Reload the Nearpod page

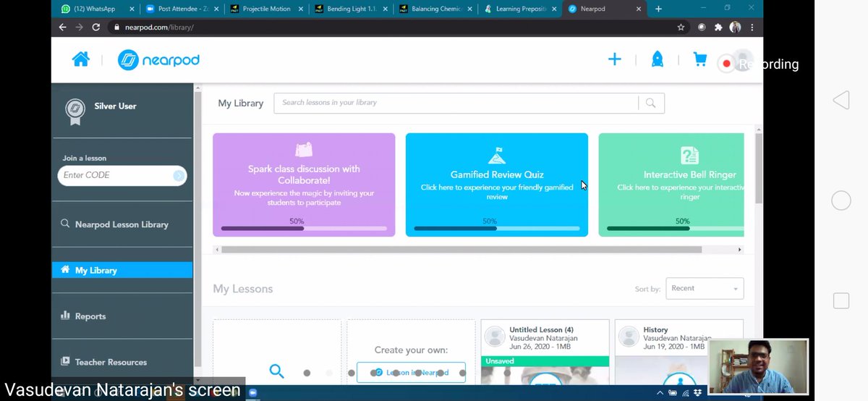click(x=95, y=27)
